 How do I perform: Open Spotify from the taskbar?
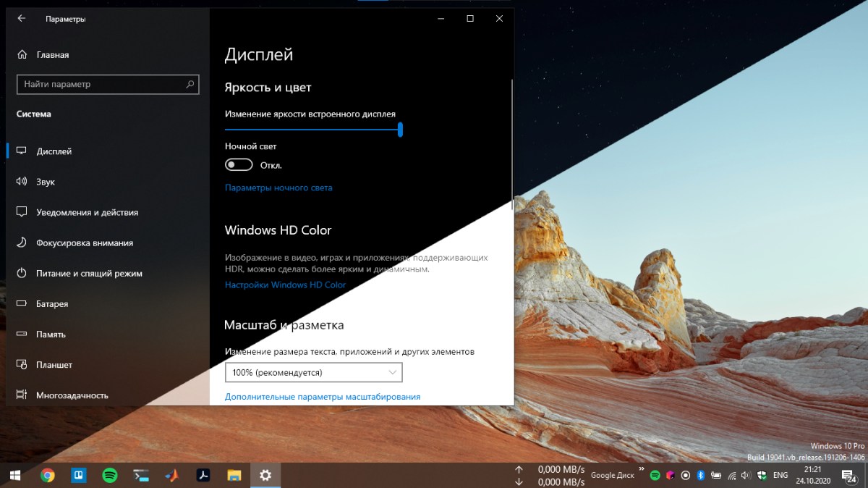click(109, 476)
